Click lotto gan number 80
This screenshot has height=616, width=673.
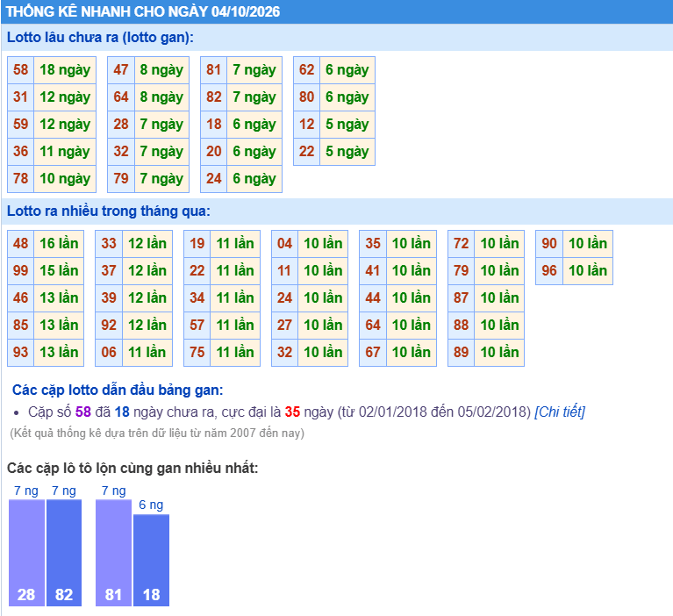[307, 97]
